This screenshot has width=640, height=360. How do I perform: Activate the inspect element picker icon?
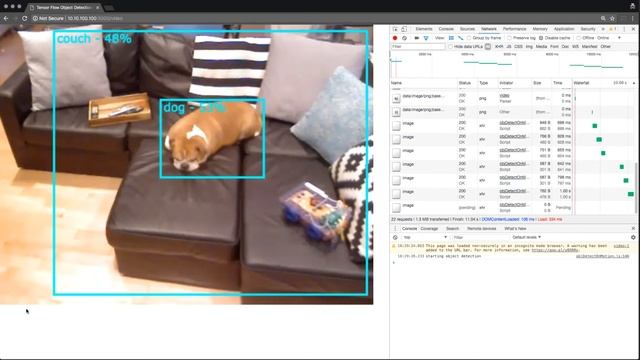pos(395,29)
